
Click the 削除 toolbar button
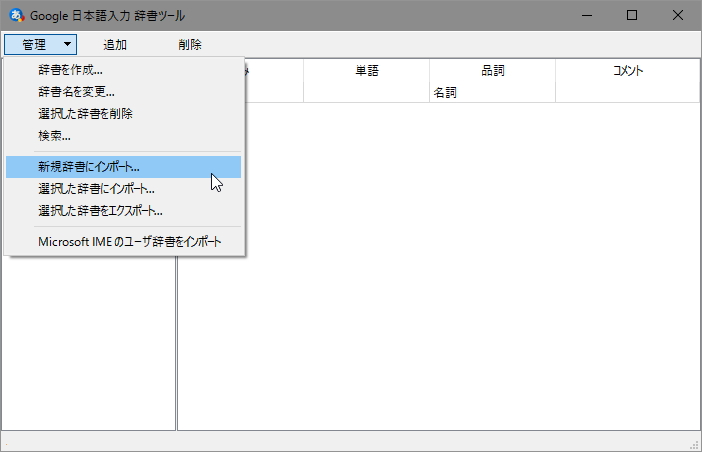pyautogui.click(x=190, y=44)
